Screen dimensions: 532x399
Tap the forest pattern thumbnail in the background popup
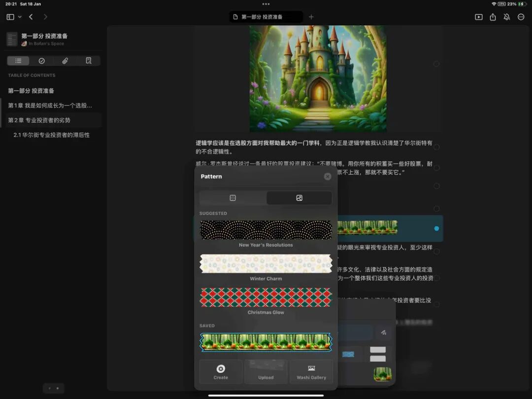383,374
